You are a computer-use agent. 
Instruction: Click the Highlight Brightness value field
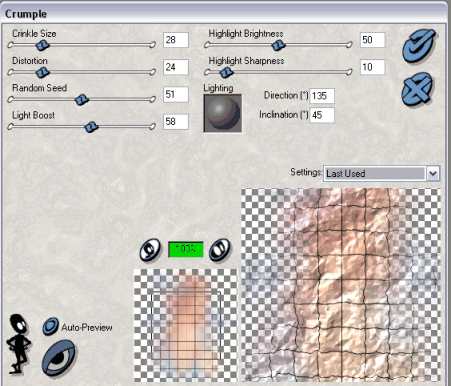coord(372,40)
